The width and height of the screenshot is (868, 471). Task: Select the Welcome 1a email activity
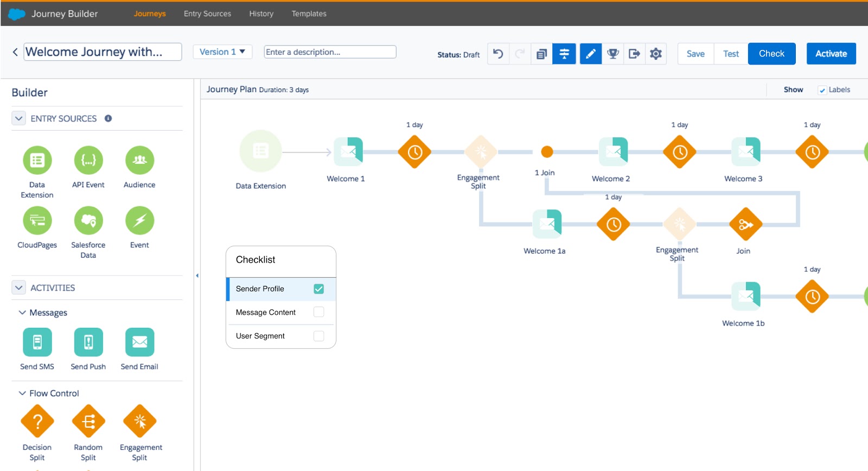pyautogui.click(x=547, y=224)
